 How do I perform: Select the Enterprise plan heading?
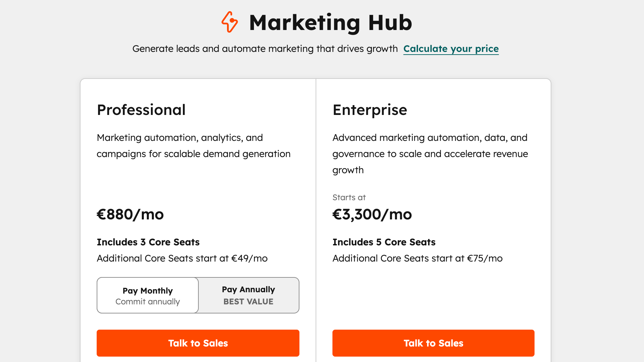click(369, 110)
